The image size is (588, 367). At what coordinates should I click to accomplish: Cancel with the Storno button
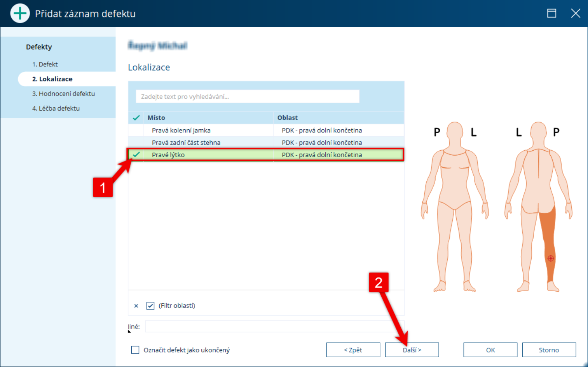[x=549, y=350]
